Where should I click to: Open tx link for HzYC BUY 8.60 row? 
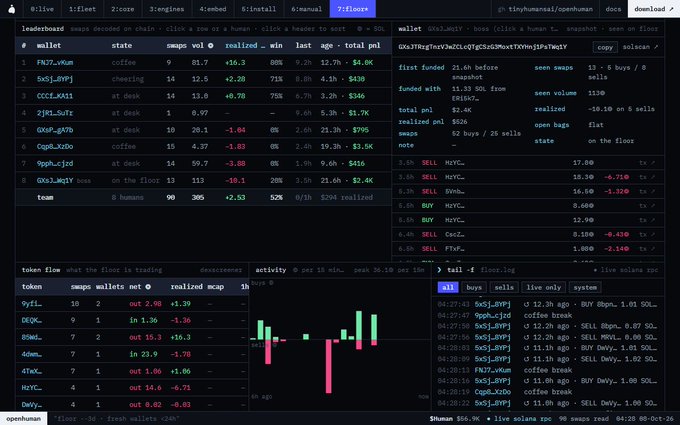tap(647, 206)
